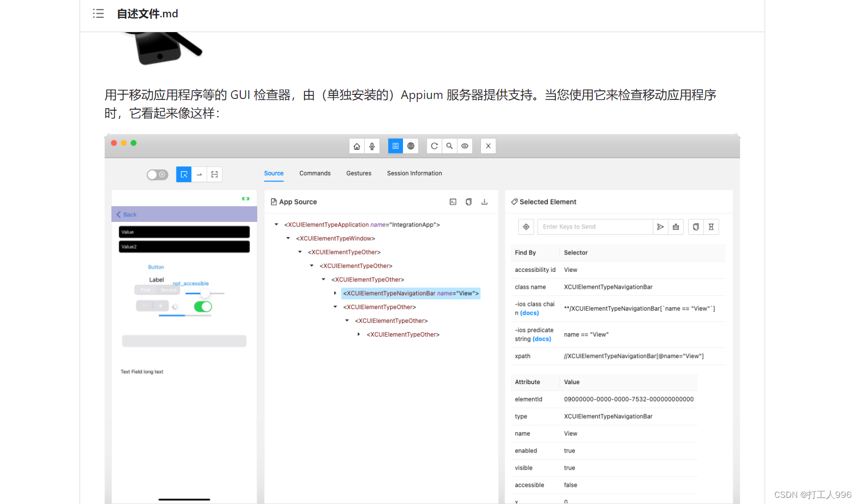
Task: Click the minus/plus stepper in device view
Action: click(153, 306)
